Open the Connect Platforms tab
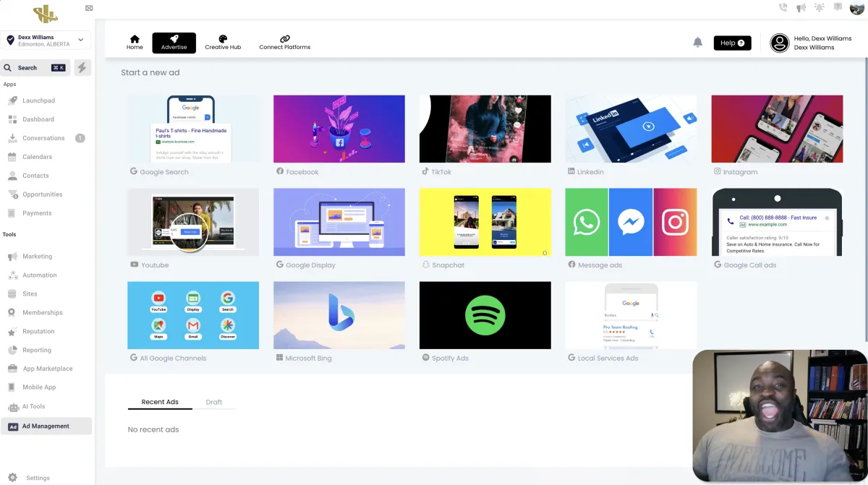The width and height of the screenshot is (868, 485). 285,43
